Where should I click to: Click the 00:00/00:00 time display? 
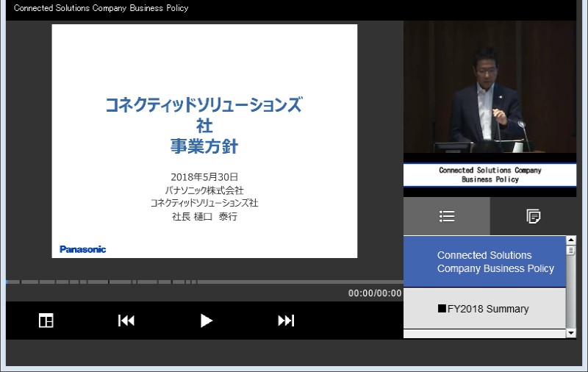tap(375, 293)
